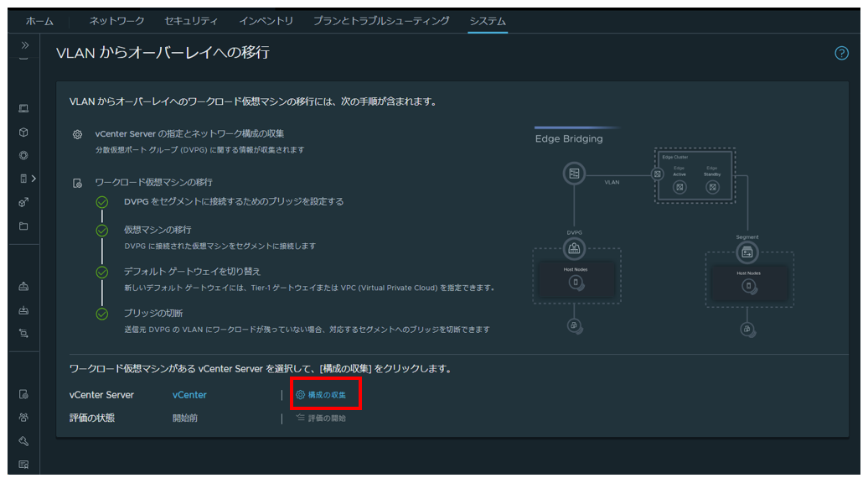Click the 'VLAN' label in diagram

612,182
